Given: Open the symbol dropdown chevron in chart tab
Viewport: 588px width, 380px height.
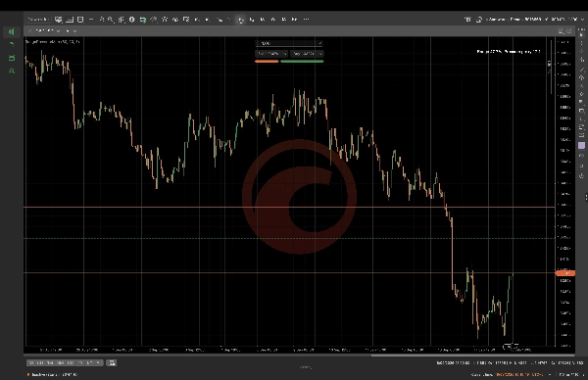Looking at the screenshot, I should click(58, 30).
